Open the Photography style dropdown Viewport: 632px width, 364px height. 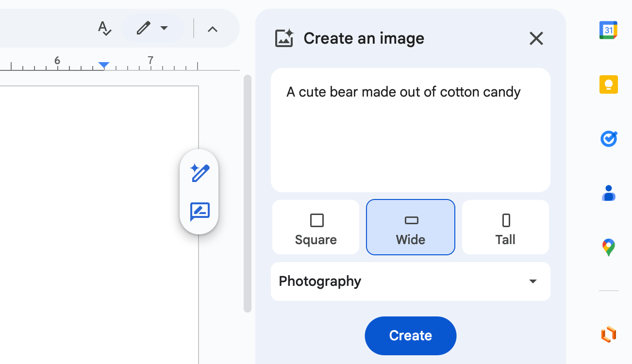[411, 281]
